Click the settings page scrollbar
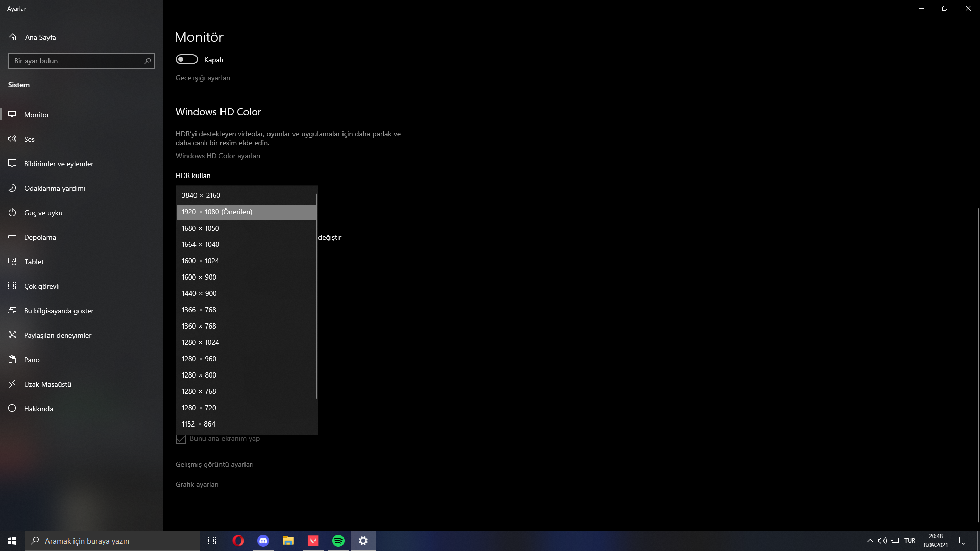The height and width of the screenshot is (551, 980). coord(978,365)
